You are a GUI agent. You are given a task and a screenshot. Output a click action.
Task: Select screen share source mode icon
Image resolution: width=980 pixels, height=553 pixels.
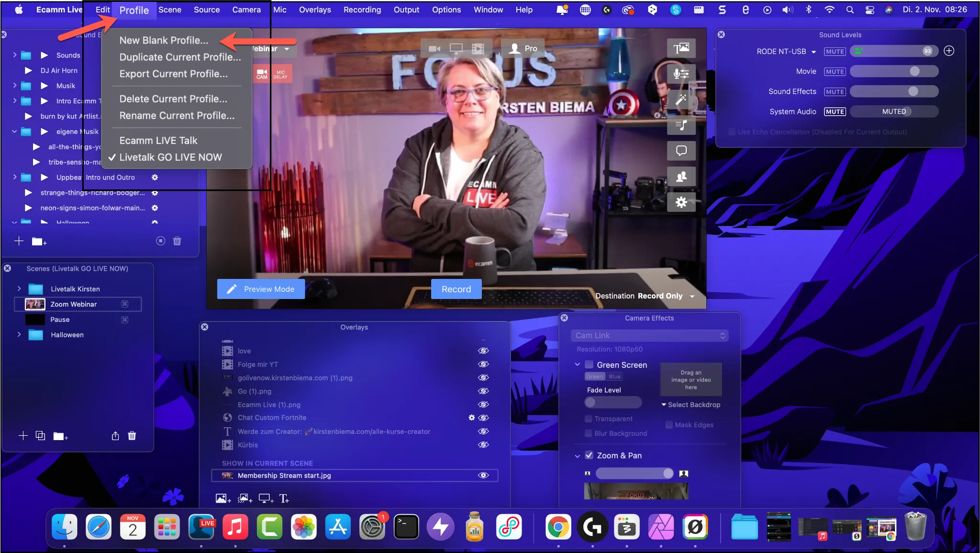pyautogui.click(x=456, y=48)
